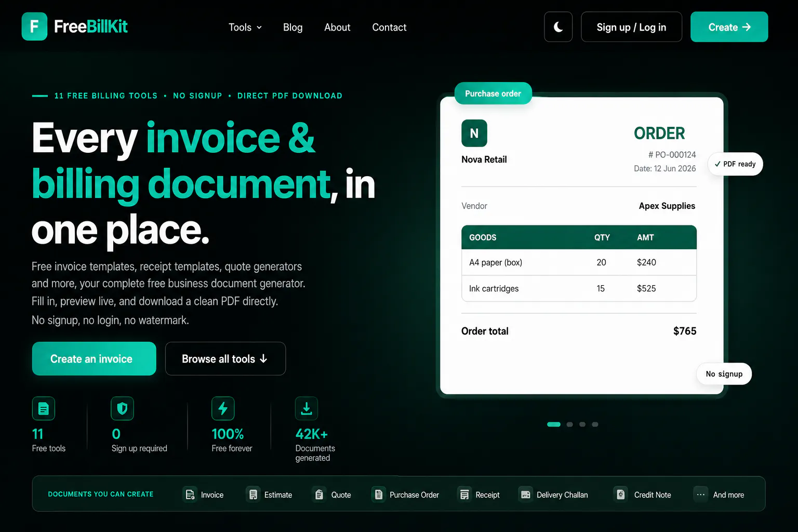Click the Nova Retail N logo
The height and width of the screenshot is (532, 798).
474,134
